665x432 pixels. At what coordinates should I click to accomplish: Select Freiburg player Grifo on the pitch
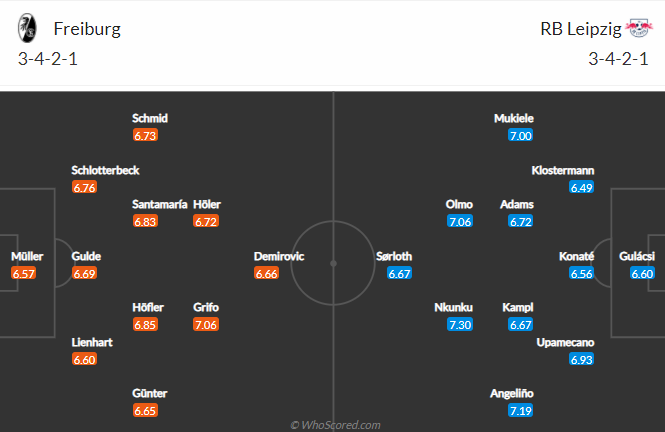206,307
